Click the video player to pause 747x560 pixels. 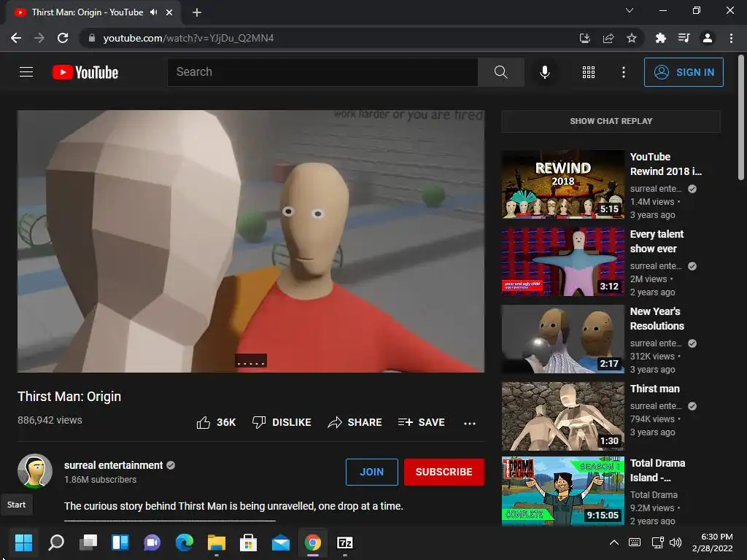251,241
